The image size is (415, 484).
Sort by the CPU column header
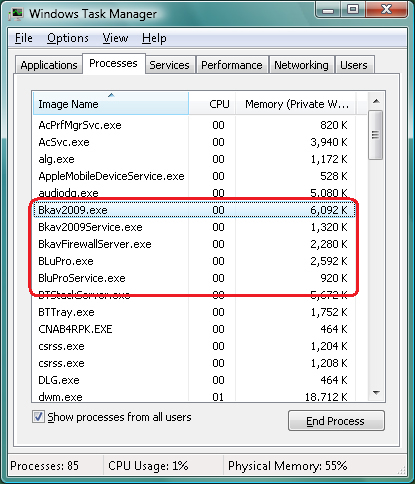212,104
